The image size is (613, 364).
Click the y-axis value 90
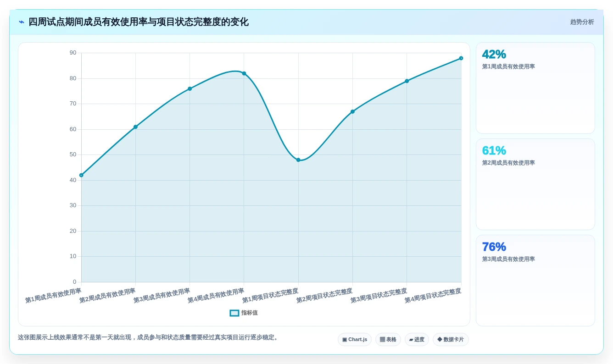coord(73,53)
